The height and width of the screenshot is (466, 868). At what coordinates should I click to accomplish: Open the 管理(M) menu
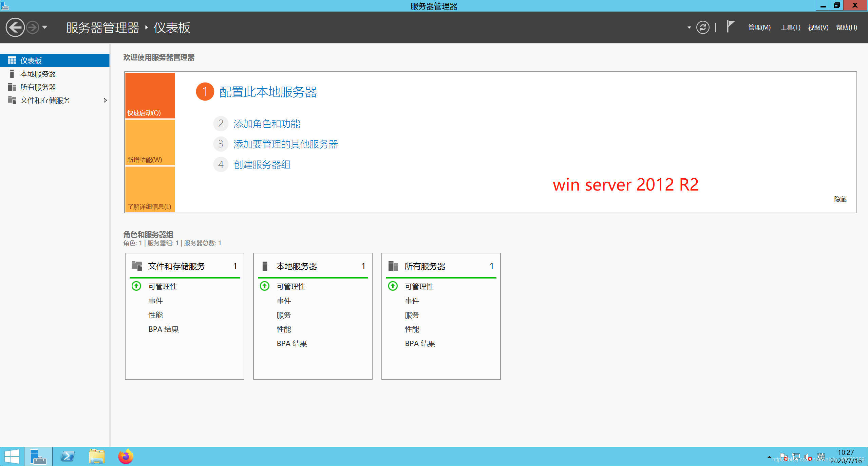[759, 27]
